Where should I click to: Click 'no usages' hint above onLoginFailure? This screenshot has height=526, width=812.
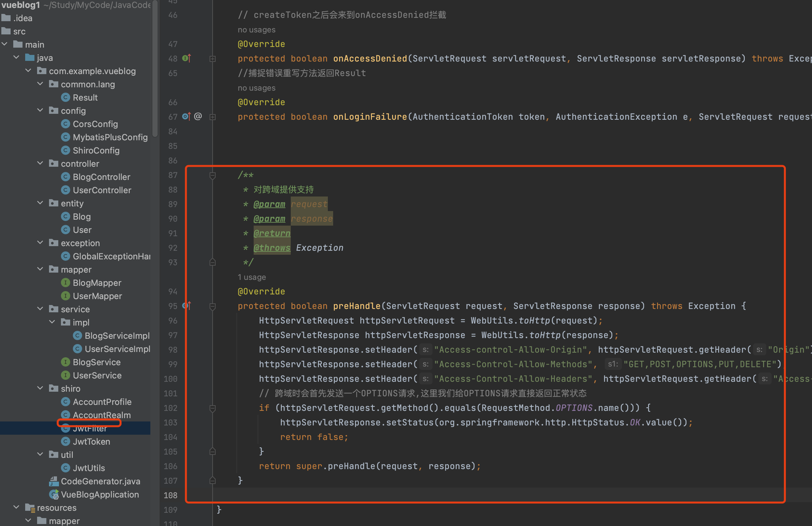256,88
